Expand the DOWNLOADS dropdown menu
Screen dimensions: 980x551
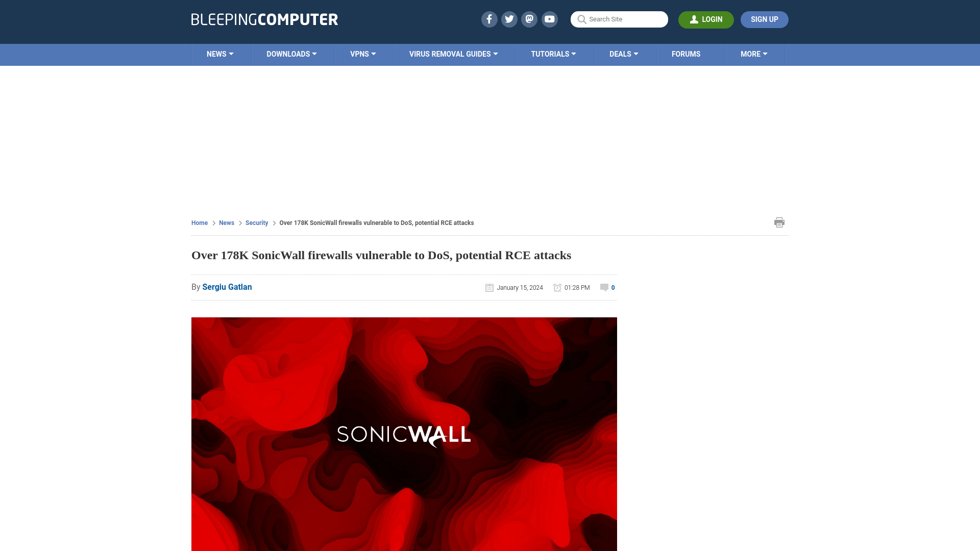[291, 54]
